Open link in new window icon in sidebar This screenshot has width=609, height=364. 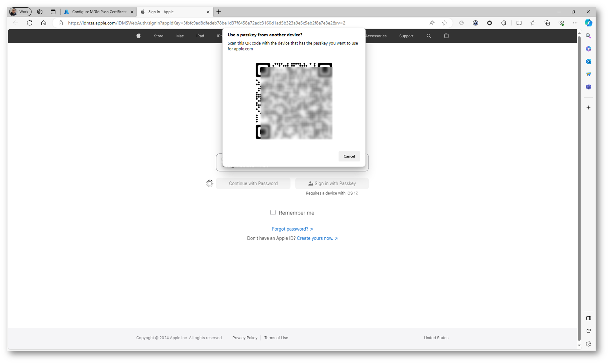588,331
